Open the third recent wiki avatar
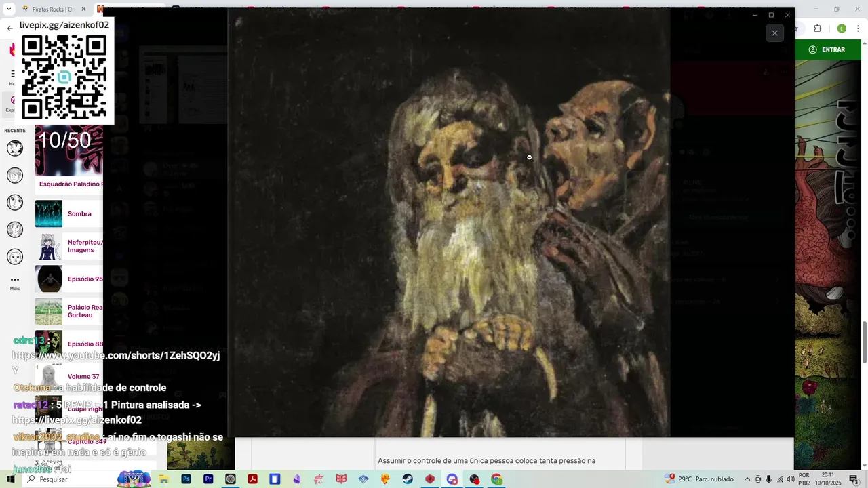The image size is (868, 488). pyautogui.click(x=15, y=202)
